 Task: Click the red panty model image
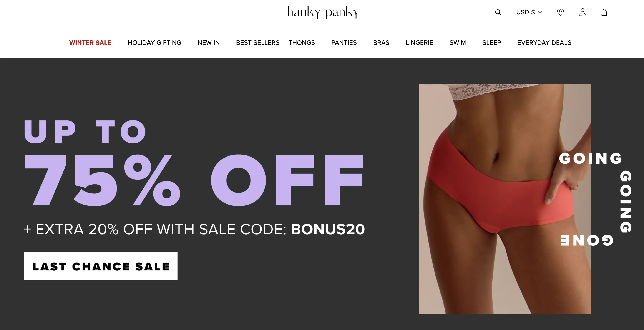coord(505,199)
